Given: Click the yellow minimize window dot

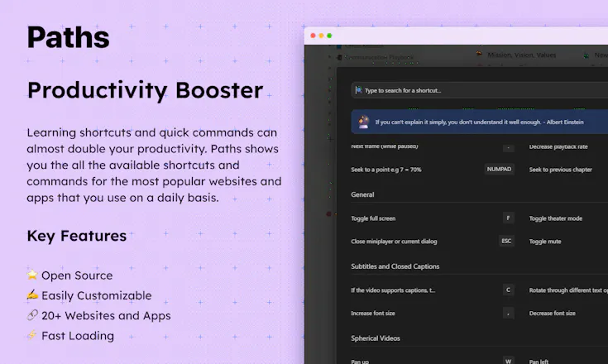Looking at the screenshot, I should pos(321,36).
